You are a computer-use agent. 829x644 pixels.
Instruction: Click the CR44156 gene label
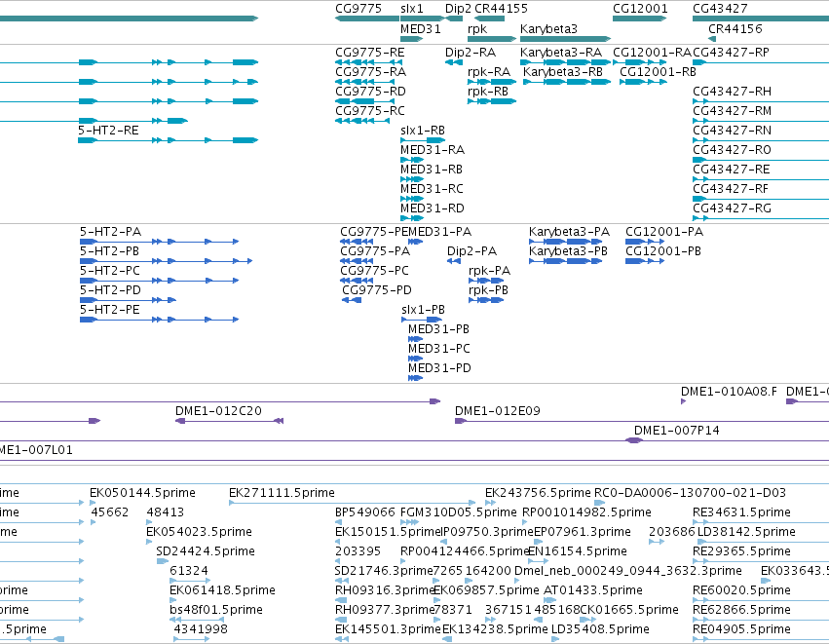(x=735, y=28)
